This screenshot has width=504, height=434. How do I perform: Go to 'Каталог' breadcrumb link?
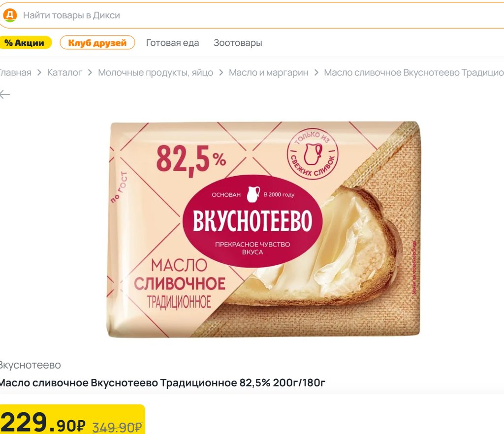pyautogui.click(x=64, y=73)
